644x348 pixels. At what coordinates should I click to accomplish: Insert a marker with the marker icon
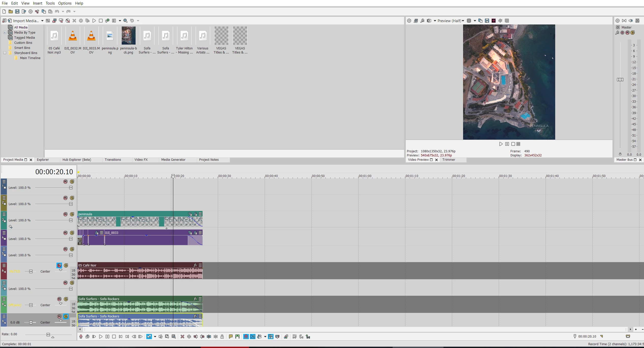pos(231,337)
